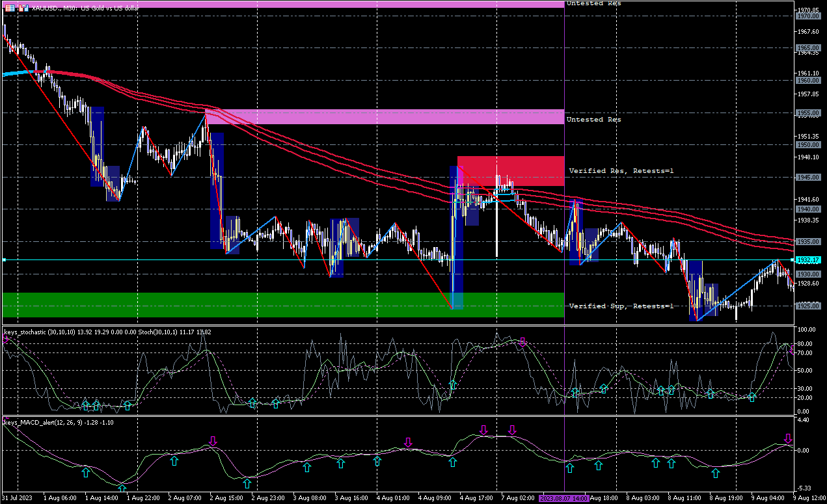Click the 4.40 MACD scale value
The height and width of the screenshot is (504, 827).
[x=804, y=421]
